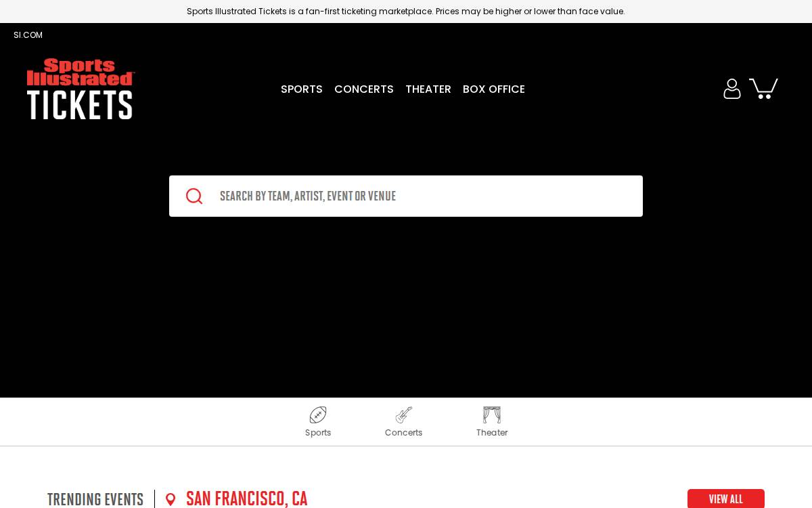
Task: Click the marketplace pricing notice text
Action: click(x=406, y=12)
